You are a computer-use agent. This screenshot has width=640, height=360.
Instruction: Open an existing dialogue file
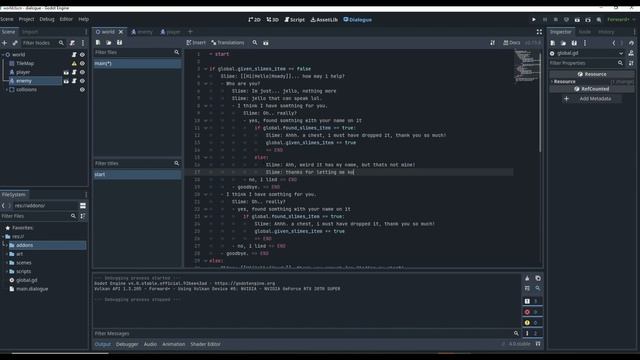(109, 42)
